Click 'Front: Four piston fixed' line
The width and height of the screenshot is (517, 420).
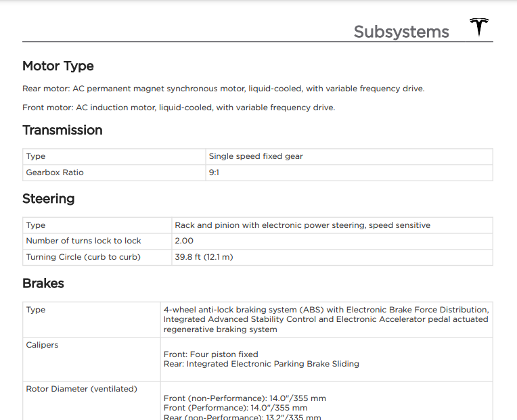pyautogui.click(x=210, y=354)
